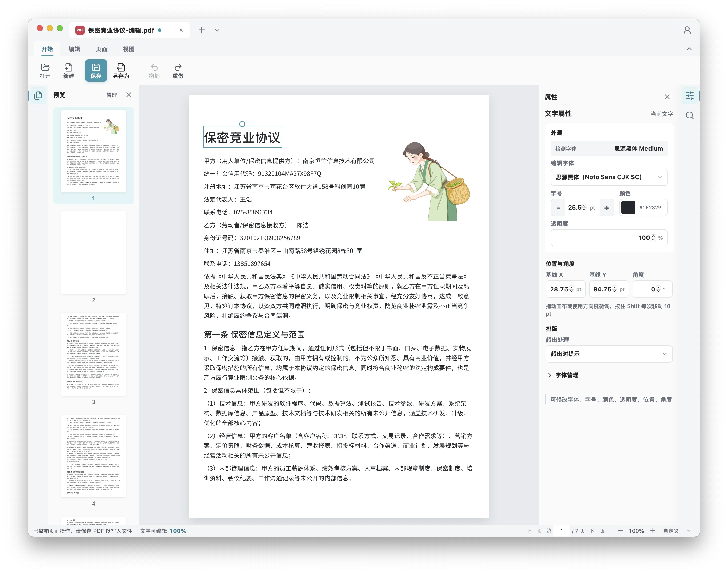Toggle the properties panel sliders icon
The image size is (728, 574).
click(689, 96)
